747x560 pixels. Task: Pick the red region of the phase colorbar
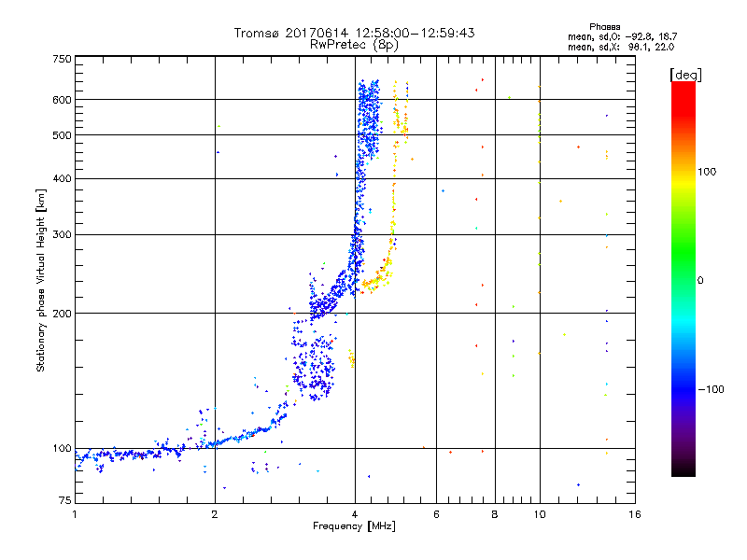tap(684, 100)
